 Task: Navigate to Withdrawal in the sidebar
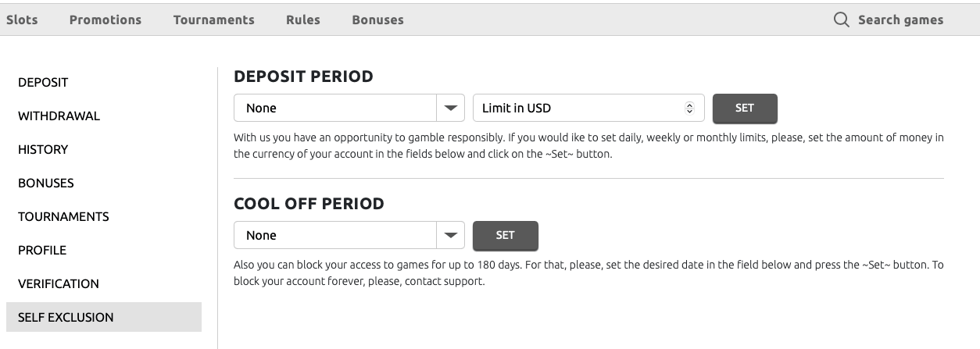[59, 116]
